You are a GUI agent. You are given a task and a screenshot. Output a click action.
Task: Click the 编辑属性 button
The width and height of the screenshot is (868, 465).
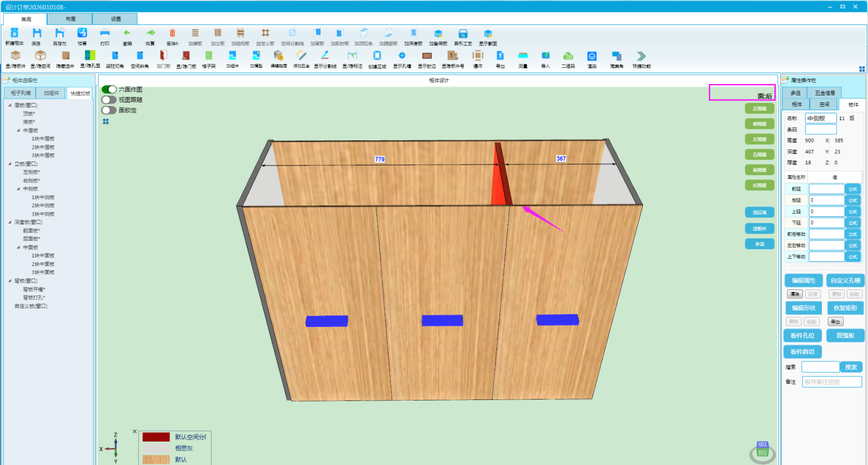(803, 281)
